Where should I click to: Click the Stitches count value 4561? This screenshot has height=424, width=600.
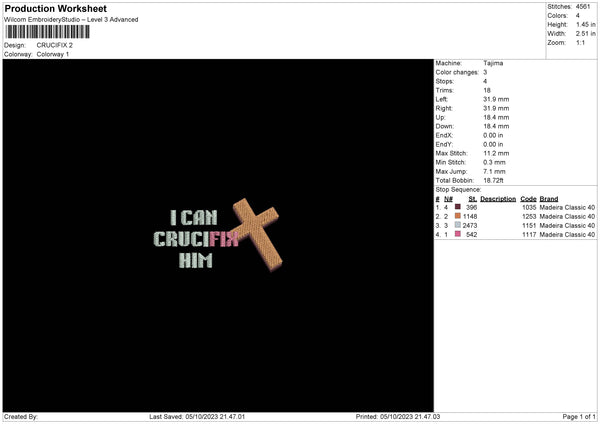click(583, 7)
